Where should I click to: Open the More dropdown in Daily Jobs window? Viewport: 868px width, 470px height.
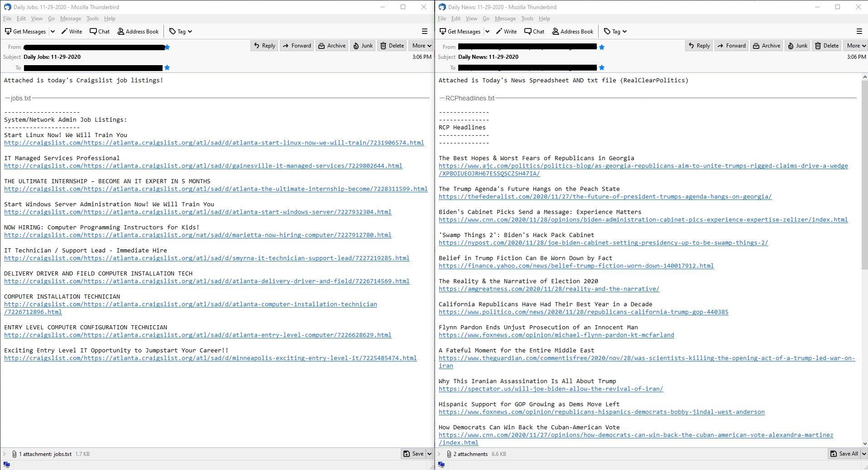[422, 46]
